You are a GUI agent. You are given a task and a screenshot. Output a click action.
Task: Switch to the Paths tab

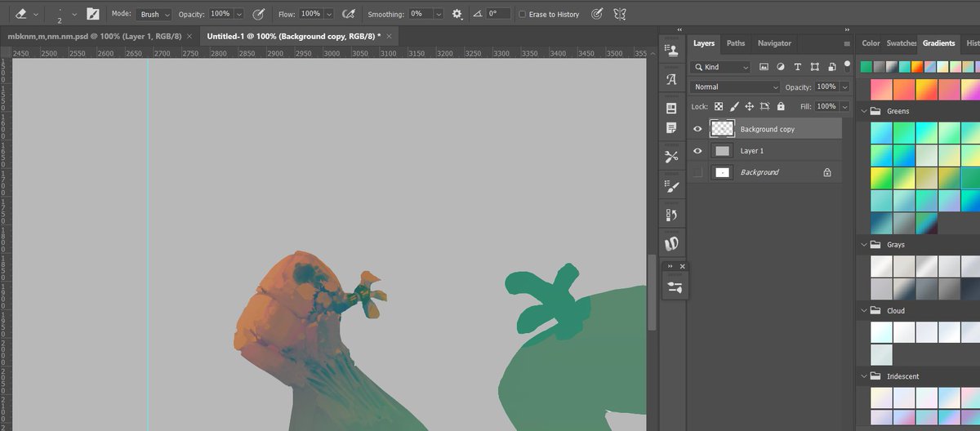(736, 43)
